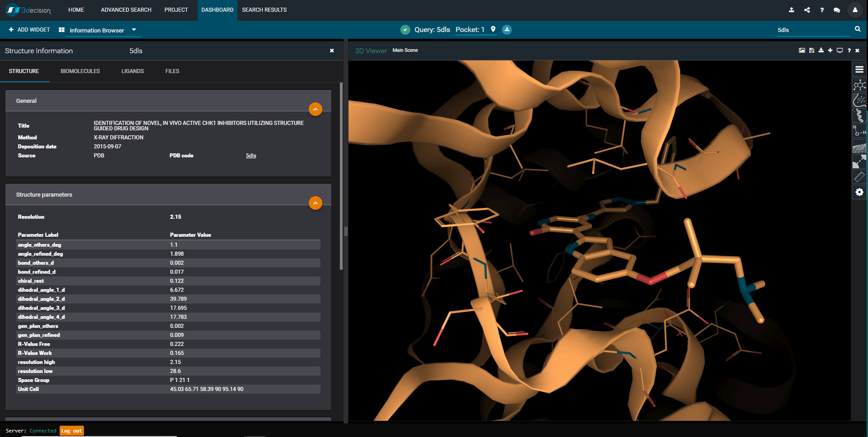The width and height of the screenshot is (868, 437).
Task: Switch to the BIOMOLECULES tab
Action: 80,71
